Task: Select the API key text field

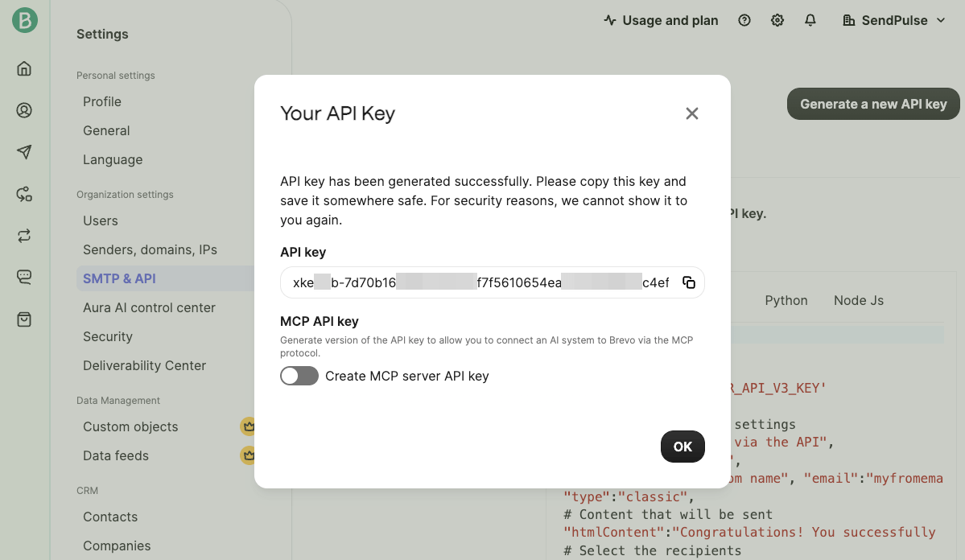Action: [x=480, y=282]
